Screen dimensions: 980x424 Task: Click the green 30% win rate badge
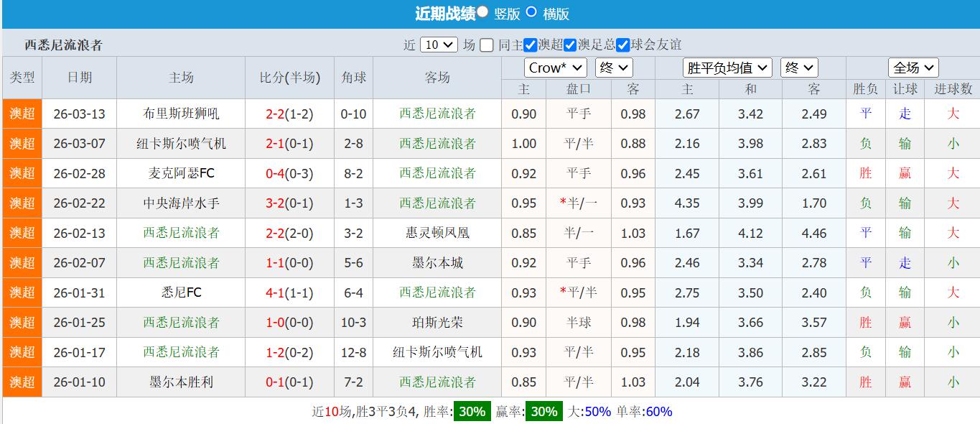471,411
